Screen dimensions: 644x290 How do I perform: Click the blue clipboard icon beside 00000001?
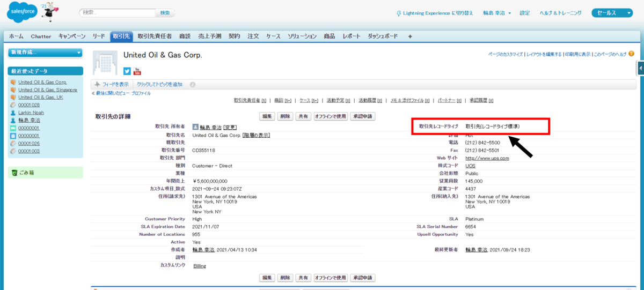click(x=13, y=136)
